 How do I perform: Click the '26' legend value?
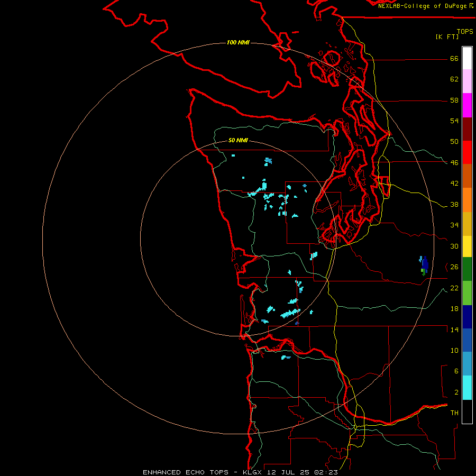(x=454, y=267)
